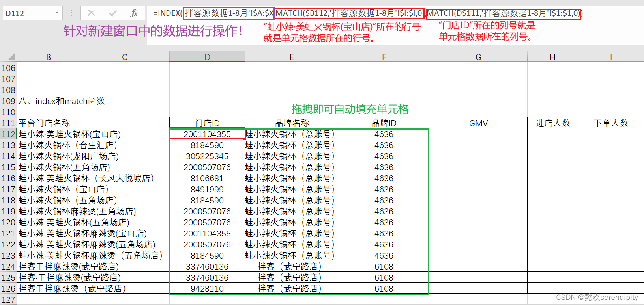Select column B header

coord(49,57)
